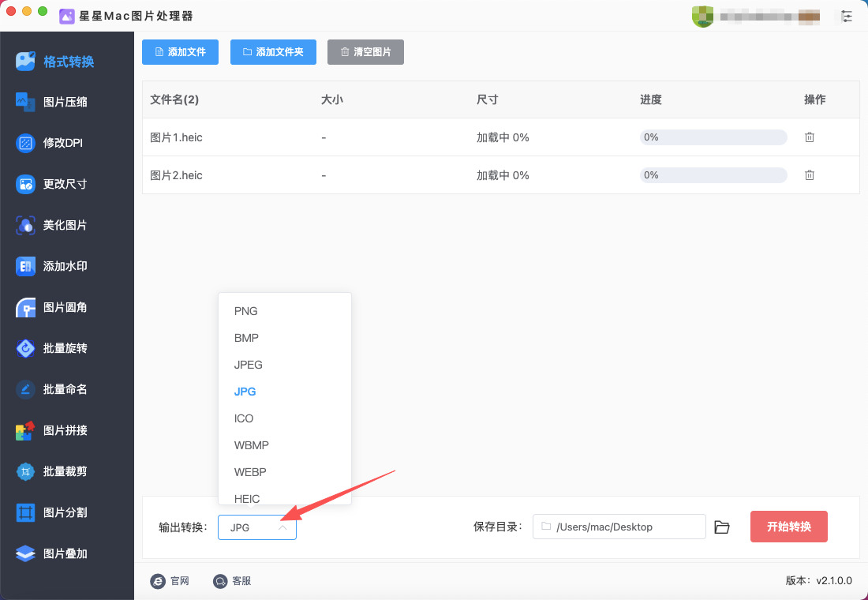Click the 更改尺寸 resize icon

point(25,184)
